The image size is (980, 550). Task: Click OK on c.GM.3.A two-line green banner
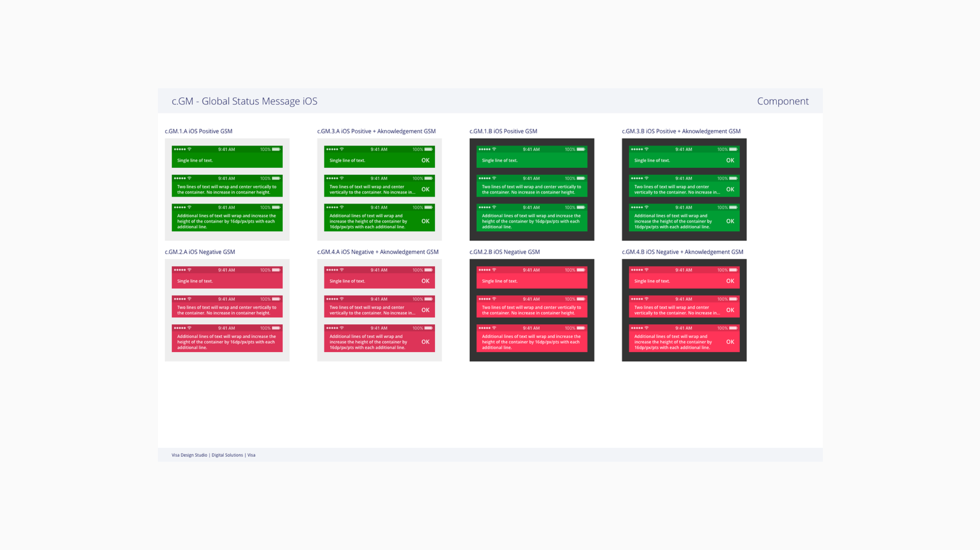(425, 189)
